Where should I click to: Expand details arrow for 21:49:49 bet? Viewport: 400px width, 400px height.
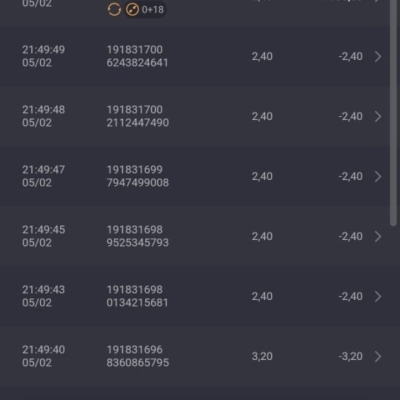(378, 56)
